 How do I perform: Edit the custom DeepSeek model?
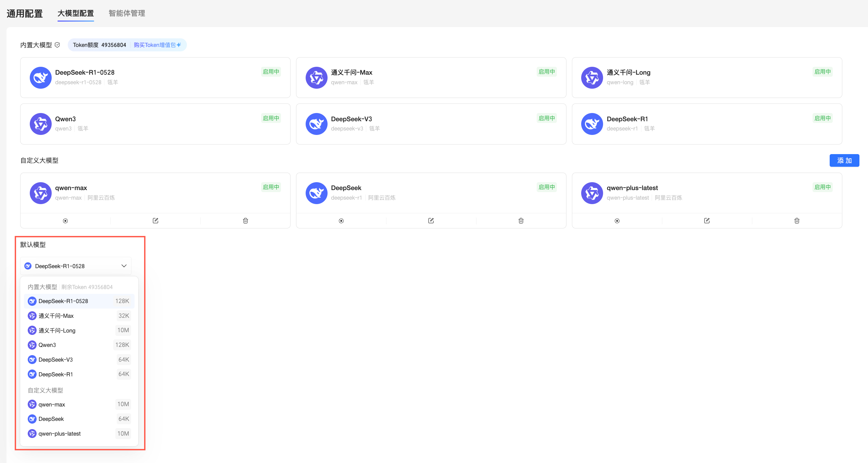431,221
